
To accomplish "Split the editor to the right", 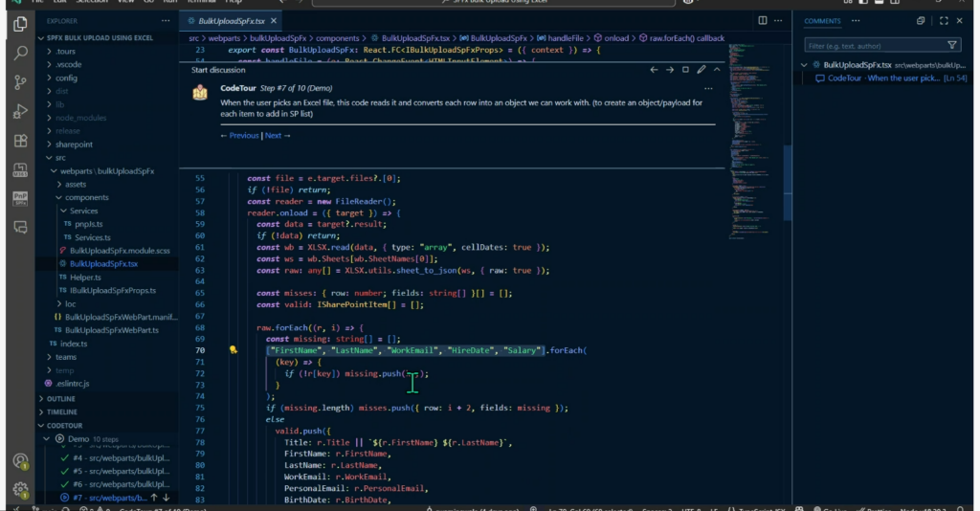I will 763,21.
